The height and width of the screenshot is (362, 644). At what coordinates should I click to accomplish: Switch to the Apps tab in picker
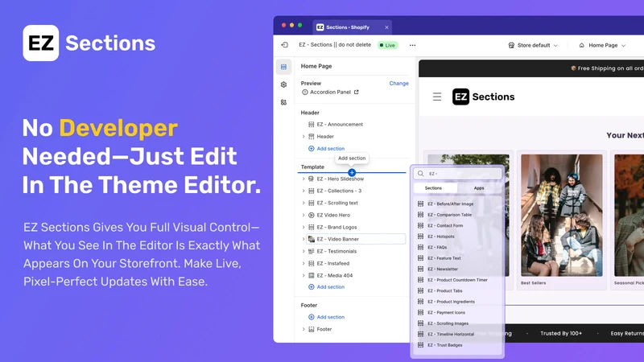(x=479, y=188)
